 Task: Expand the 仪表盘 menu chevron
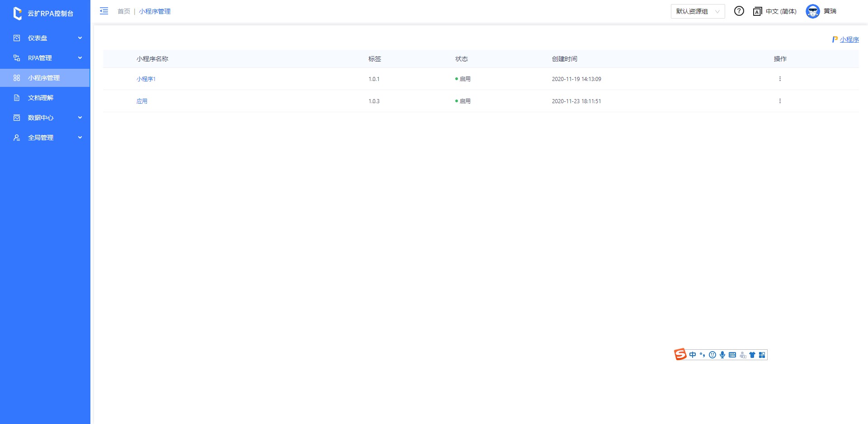point(80,38)
